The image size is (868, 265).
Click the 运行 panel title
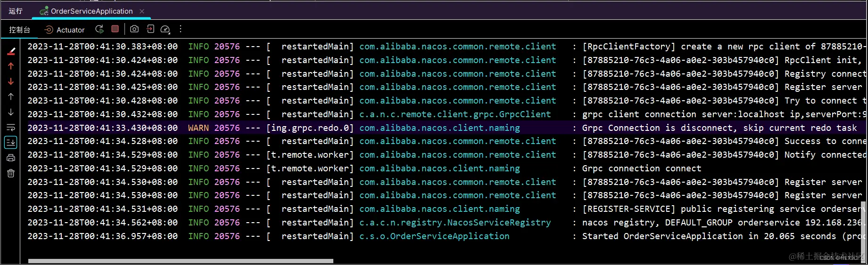(16, 10)
